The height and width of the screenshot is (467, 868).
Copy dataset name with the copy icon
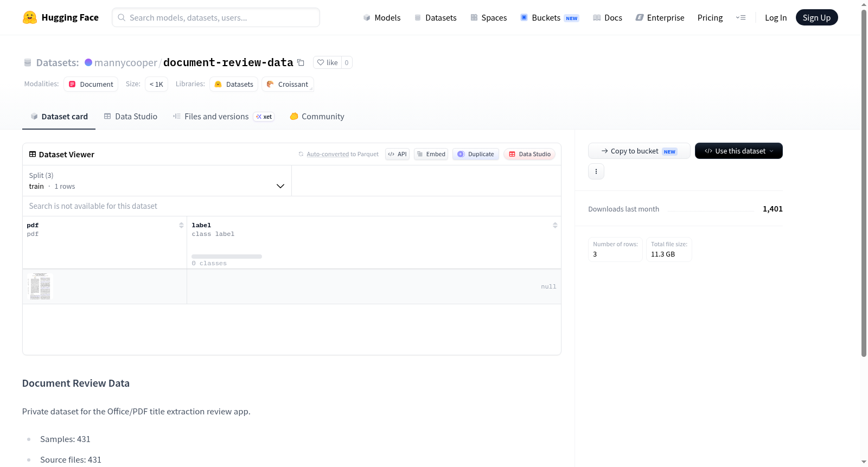point(301,62)
